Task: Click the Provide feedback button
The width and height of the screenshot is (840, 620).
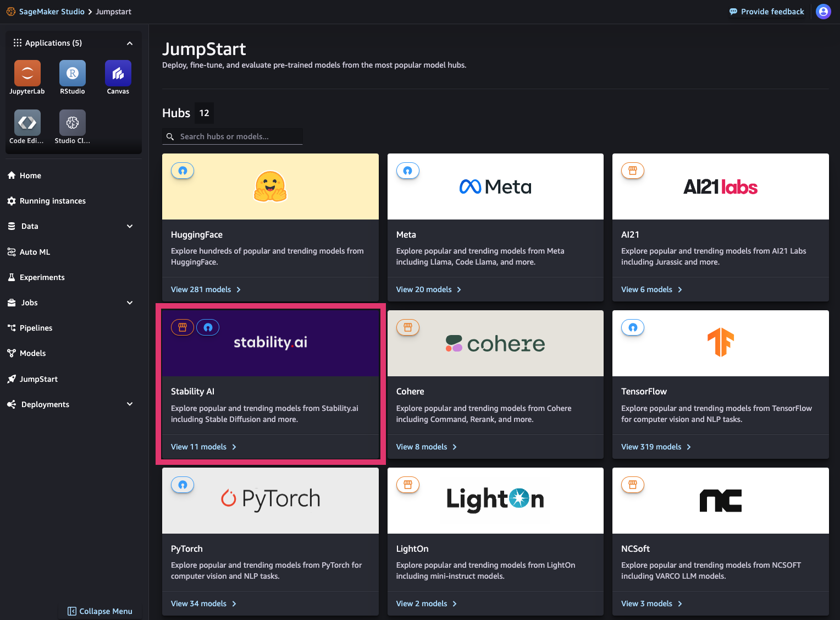Action: click(x=767, y=11)
